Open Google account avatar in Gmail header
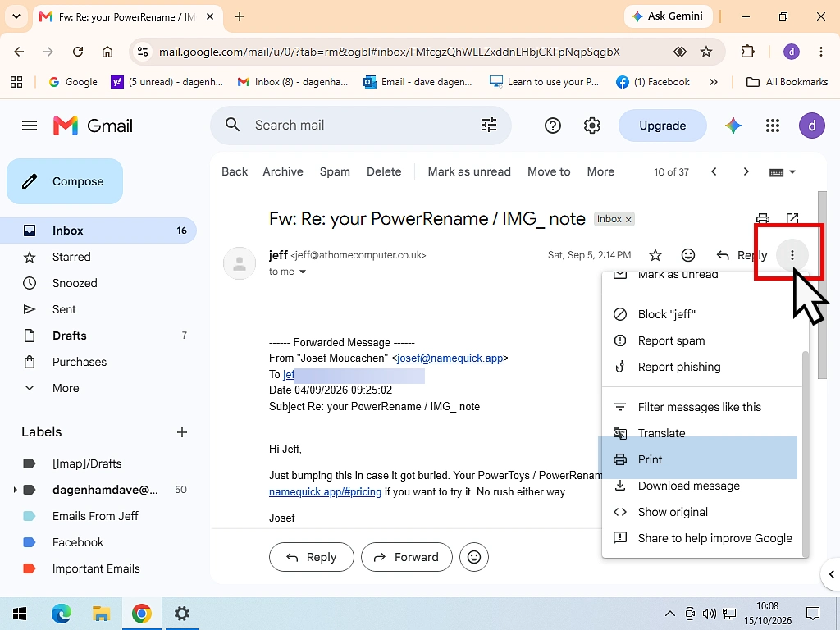The height and width of the screenshot is (630, 840). [812, 126]
